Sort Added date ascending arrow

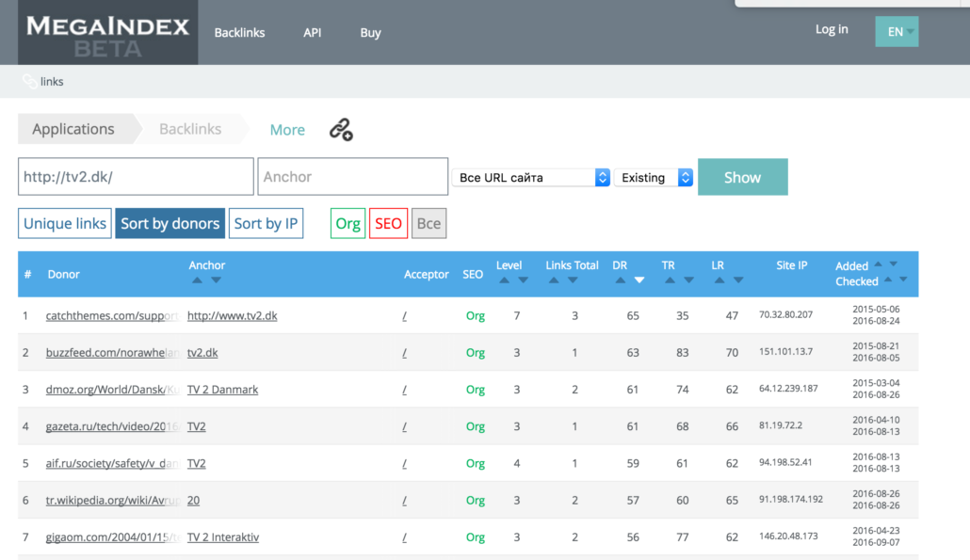(x=879, y=264)
